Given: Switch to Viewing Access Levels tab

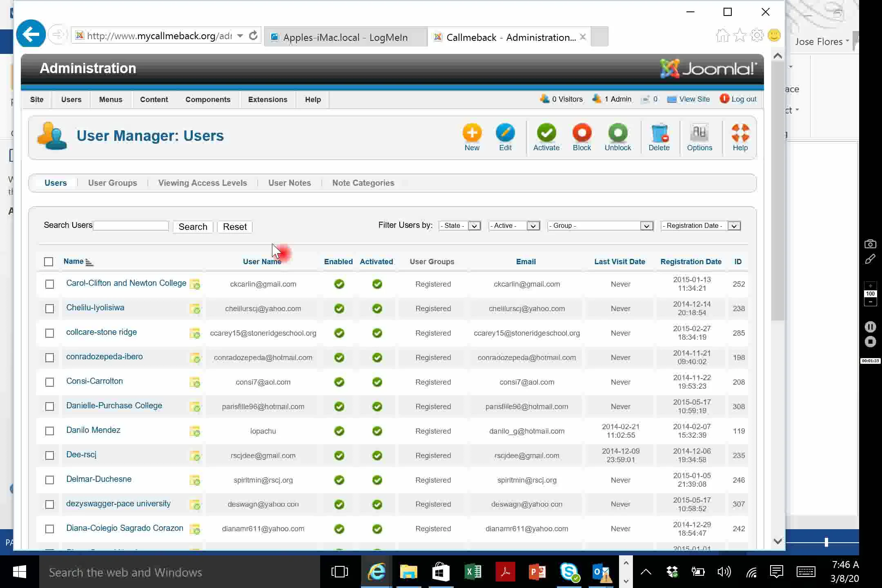Looking at the screenshot, I should [203, 183].
